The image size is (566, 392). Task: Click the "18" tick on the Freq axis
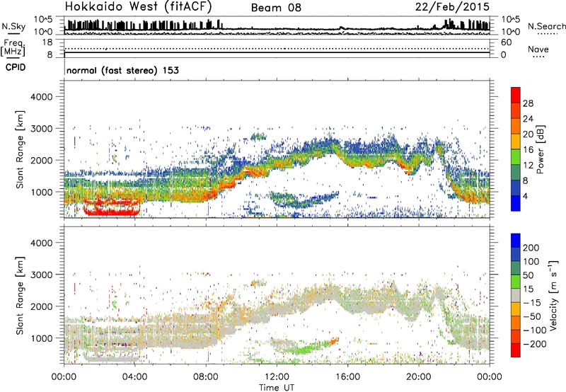coord(47,42)
